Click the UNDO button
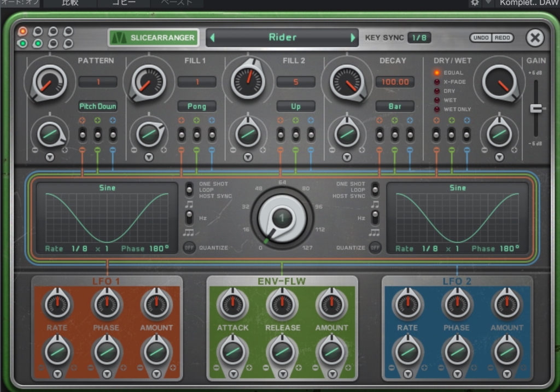 point(481,38)
